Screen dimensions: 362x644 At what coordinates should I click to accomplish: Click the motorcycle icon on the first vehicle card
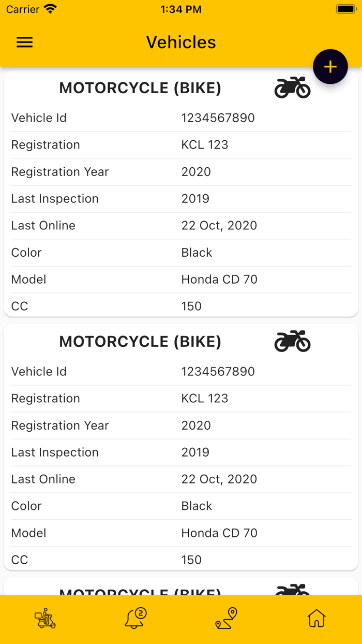292,87
